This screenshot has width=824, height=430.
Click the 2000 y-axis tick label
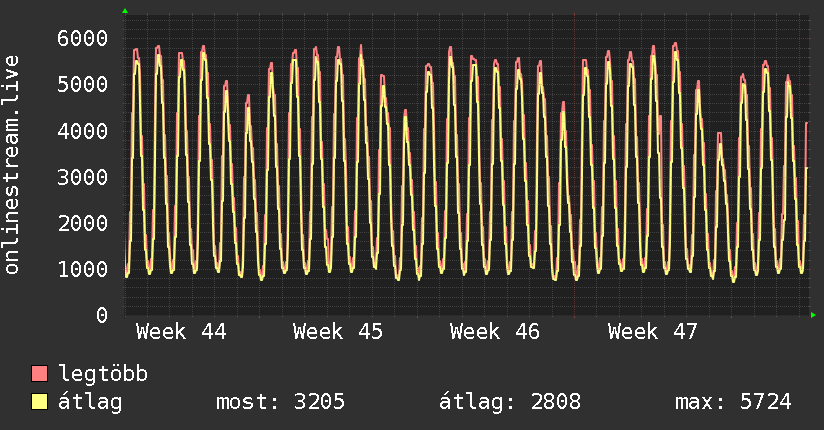(x=81, y=224)
